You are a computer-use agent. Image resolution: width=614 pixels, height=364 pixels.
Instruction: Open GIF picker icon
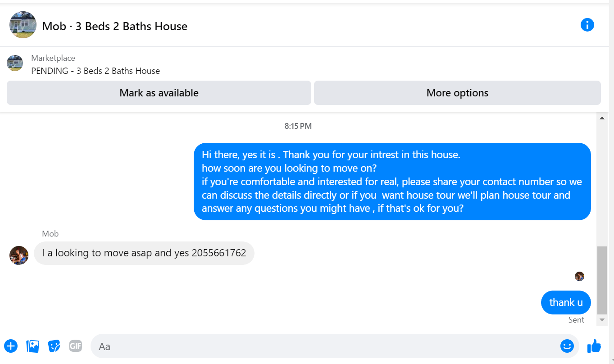76,346
